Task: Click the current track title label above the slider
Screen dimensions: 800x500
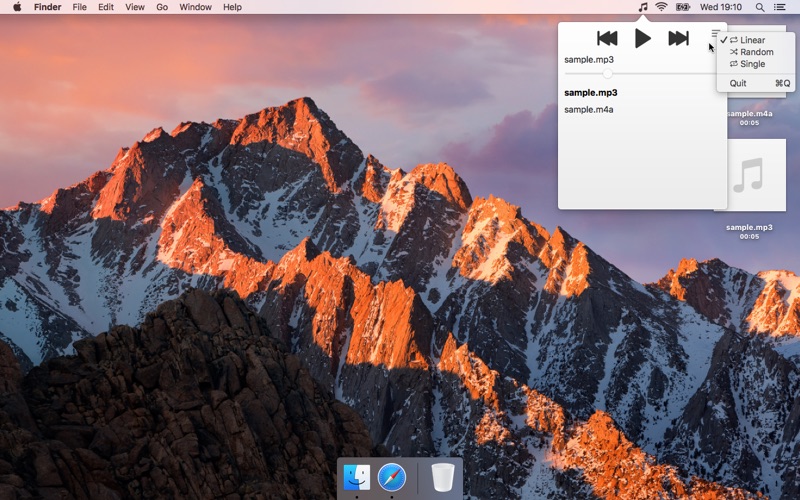Action: click(x=589, y=60)
